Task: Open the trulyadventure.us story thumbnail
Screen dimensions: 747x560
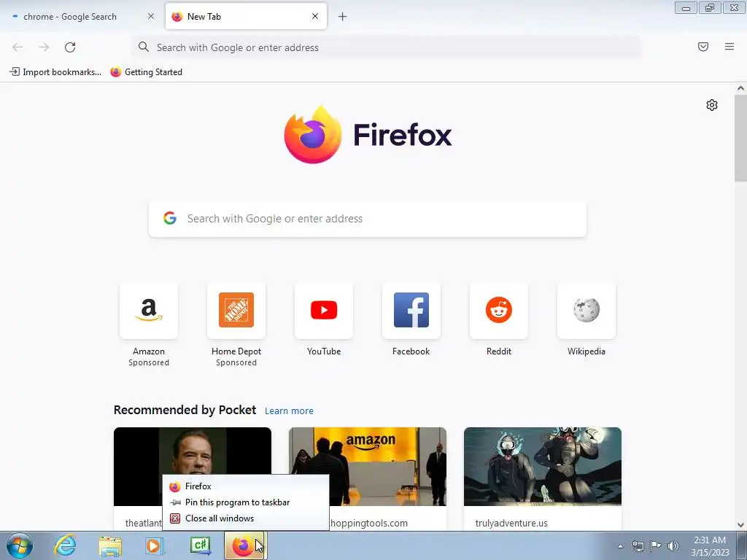Action: pyautogui.click(x=543, y=467)
